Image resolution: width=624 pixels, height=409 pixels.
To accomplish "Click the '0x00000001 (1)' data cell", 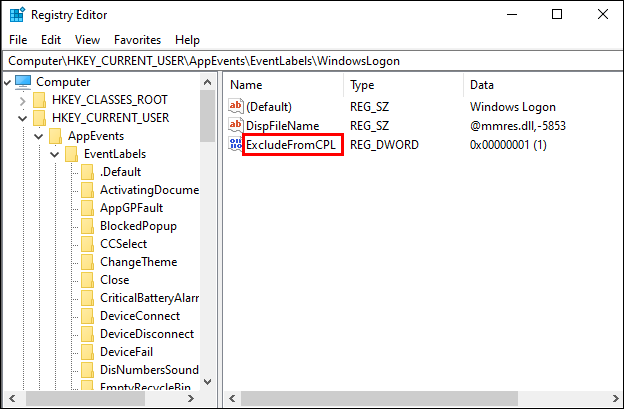I will (x=508, y=144).
